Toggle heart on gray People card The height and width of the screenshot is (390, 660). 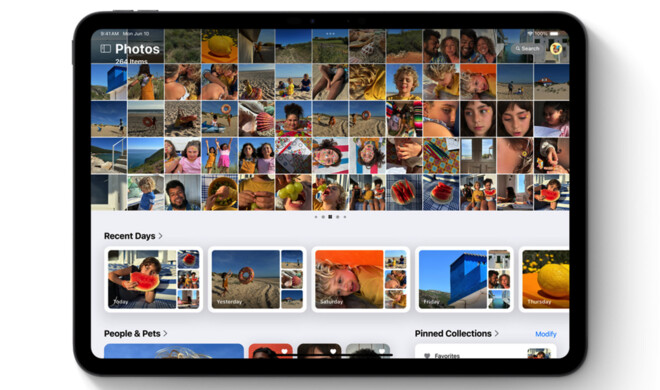(x=382, y=351)
